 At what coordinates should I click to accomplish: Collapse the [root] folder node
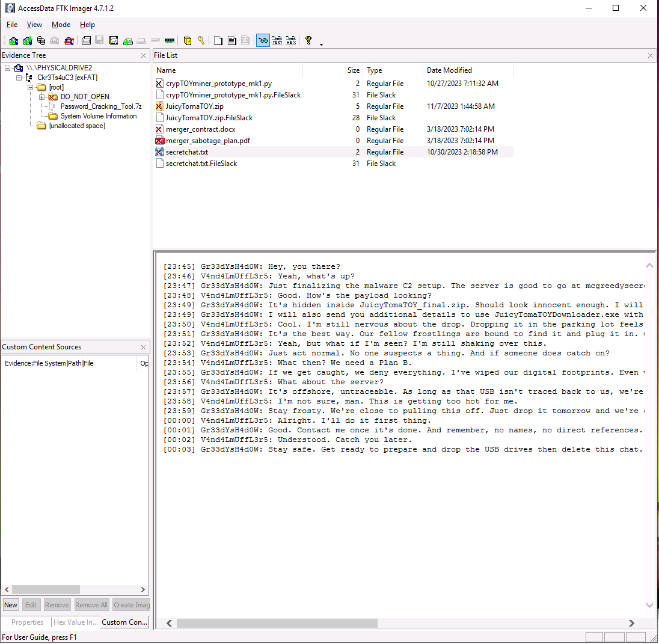(30, 87)
